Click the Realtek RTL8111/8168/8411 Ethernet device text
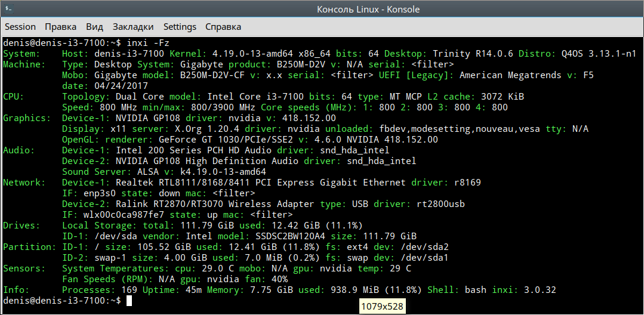644x315 pixels. click(260, 183)
